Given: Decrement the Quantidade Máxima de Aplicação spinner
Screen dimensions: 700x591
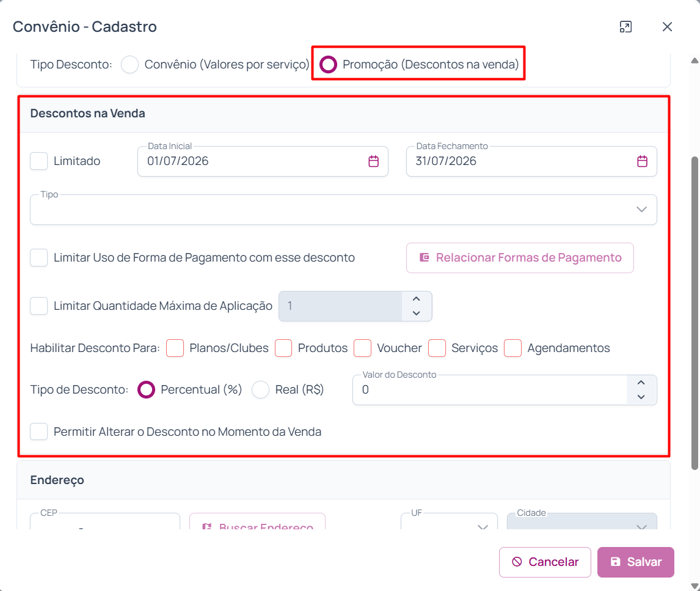Looking at the screenshot, I should click(416, 313).
